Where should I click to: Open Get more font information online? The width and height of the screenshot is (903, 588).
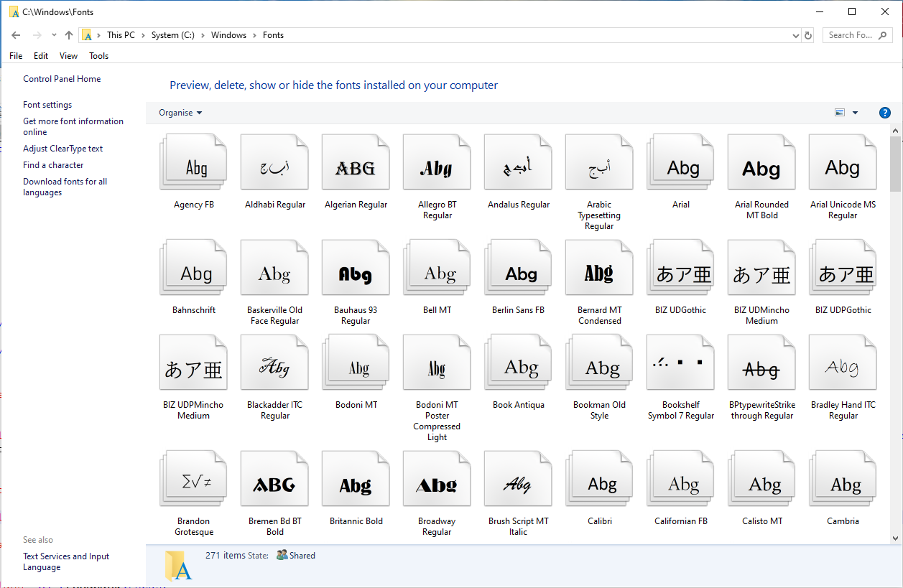[73, 126]
